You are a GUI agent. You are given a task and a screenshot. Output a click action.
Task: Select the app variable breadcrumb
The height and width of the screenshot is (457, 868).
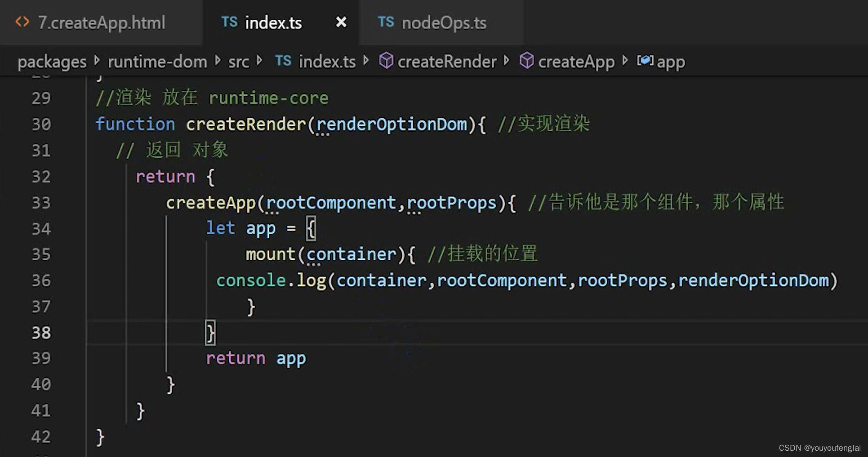click(x=671, y=62)
